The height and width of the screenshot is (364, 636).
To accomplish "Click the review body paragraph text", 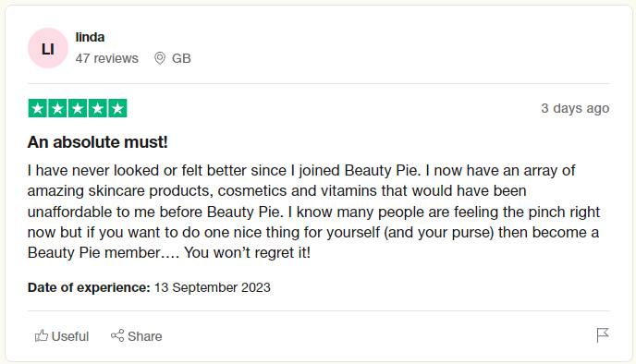I will click(313, 212).
